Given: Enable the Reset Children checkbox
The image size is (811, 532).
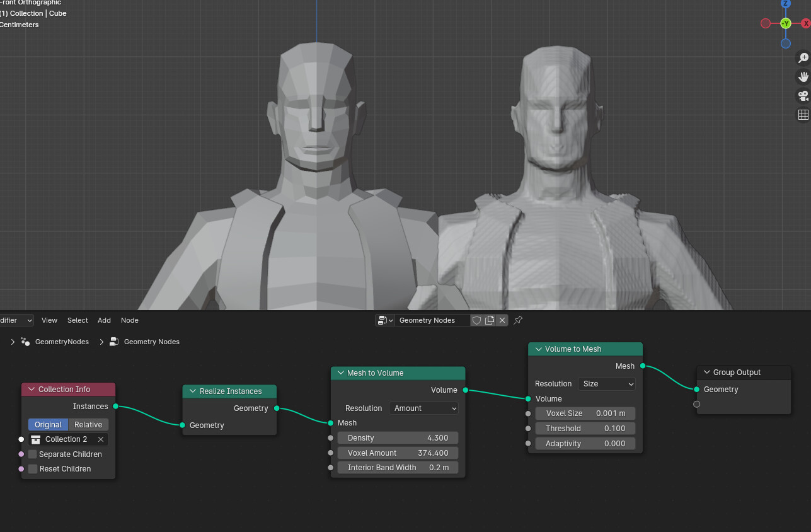Looking at the screenshot, I should pyautogui.click(x=32, y=468).
